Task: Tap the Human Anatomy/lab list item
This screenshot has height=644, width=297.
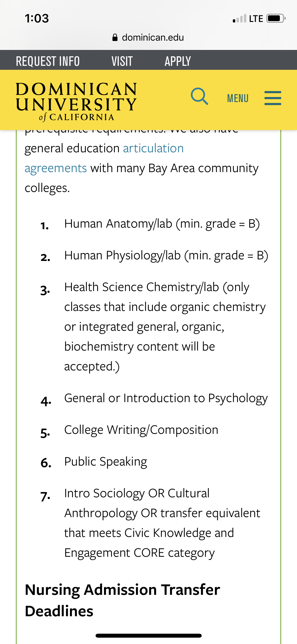Action: [x=162, y=224]
